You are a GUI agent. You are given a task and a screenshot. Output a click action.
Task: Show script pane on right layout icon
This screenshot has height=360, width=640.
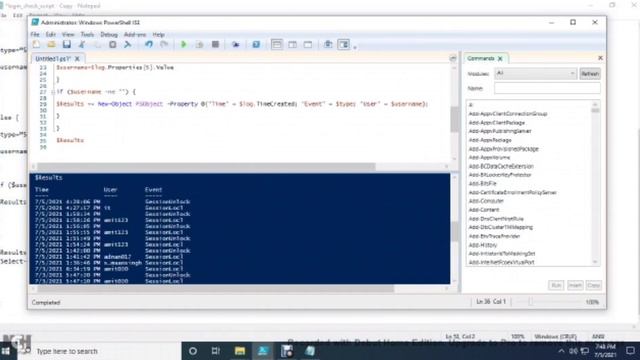[x=292, y=44]
